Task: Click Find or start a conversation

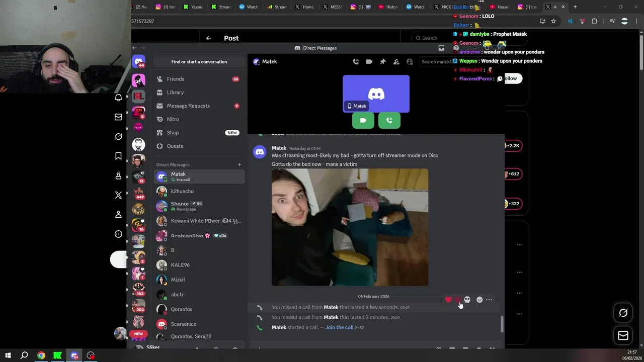Action: pos(199,62)
